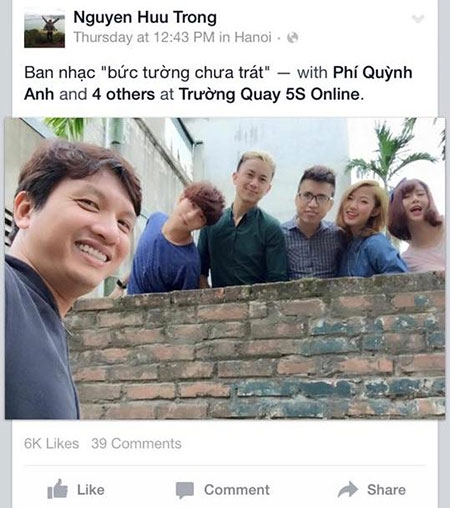Tap the speech bubble Comment icon
This screenshot has height=508, width=450.
point(185,490)
